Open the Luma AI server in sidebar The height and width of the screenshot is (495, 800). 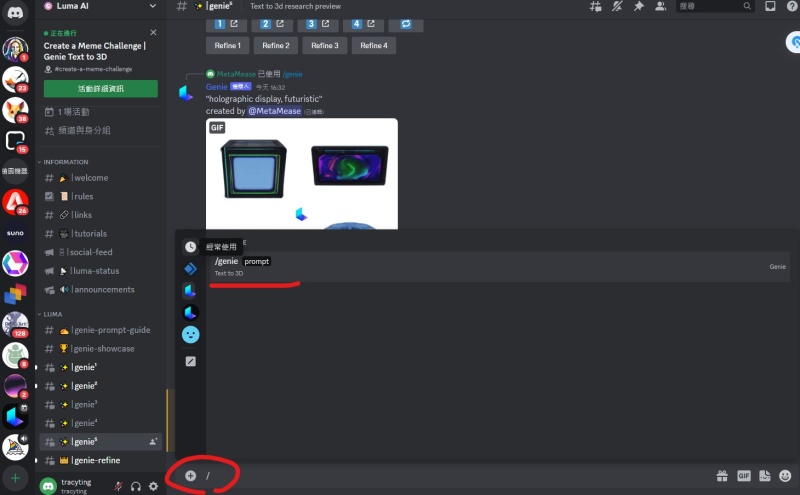[15, 417]
